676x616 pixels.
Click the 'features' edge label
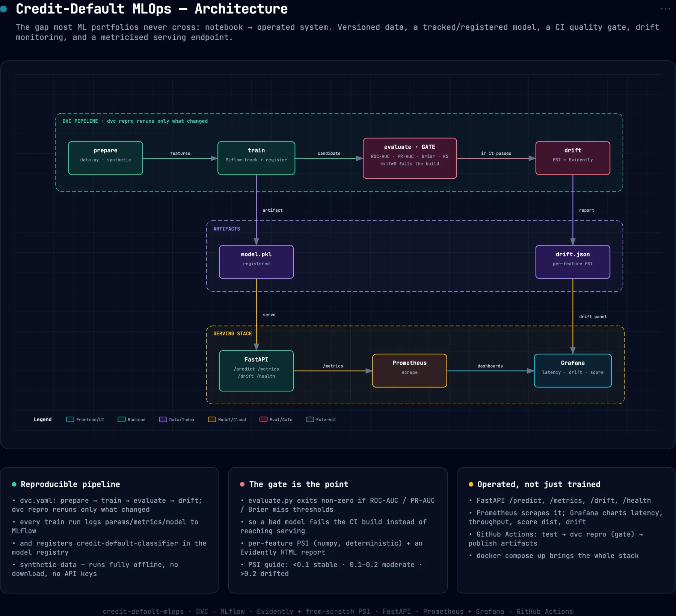[x=180, y=153]
